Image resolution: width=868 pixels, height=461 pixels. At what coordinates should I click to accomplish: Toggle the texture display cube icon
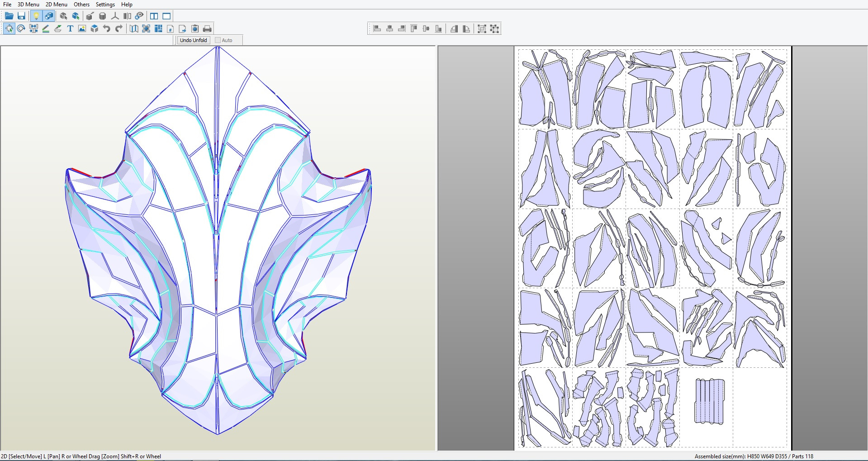[x=49, y=16]
